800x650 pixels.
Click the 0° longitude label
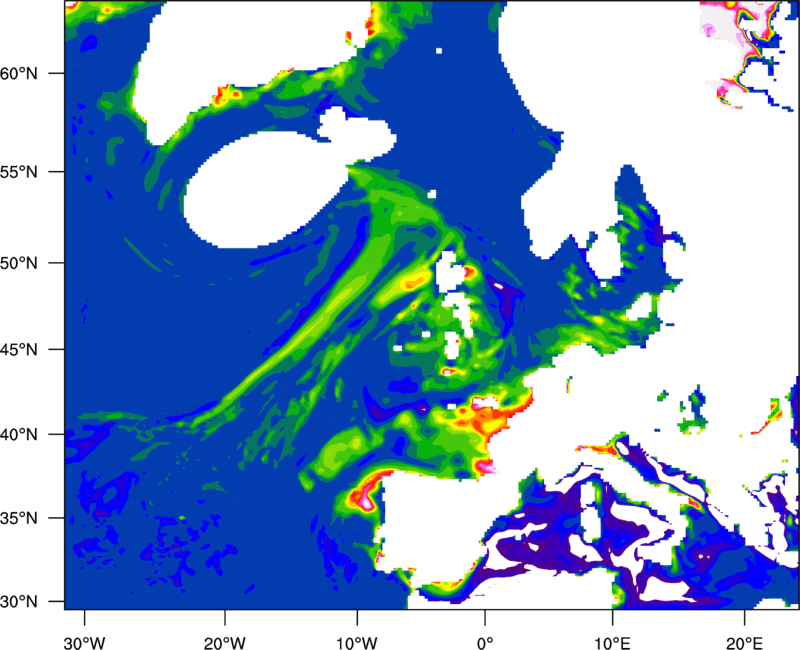tap(485, 642)
